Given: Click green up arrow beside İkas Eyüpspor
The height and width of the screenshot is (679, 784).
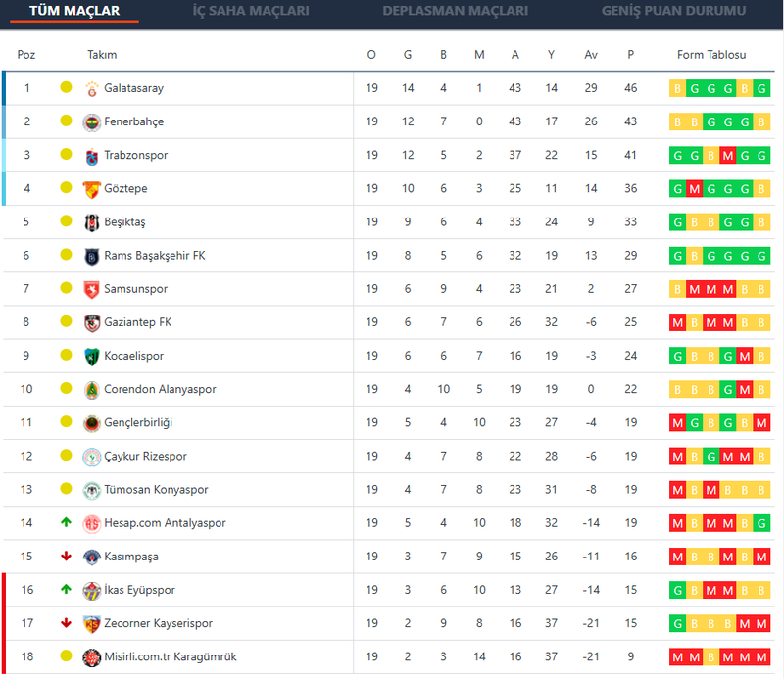Looking at the screenshot, I should click(x=66, y=590).
